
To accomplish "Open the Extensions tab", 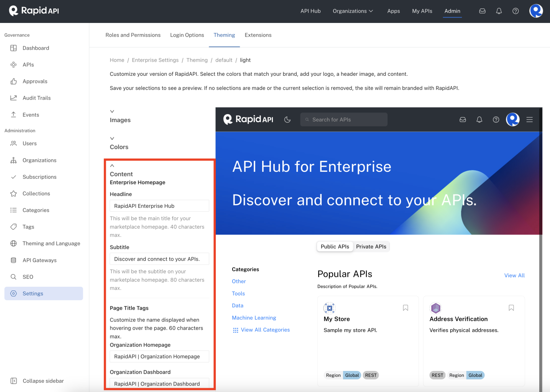I will point(258,35).
